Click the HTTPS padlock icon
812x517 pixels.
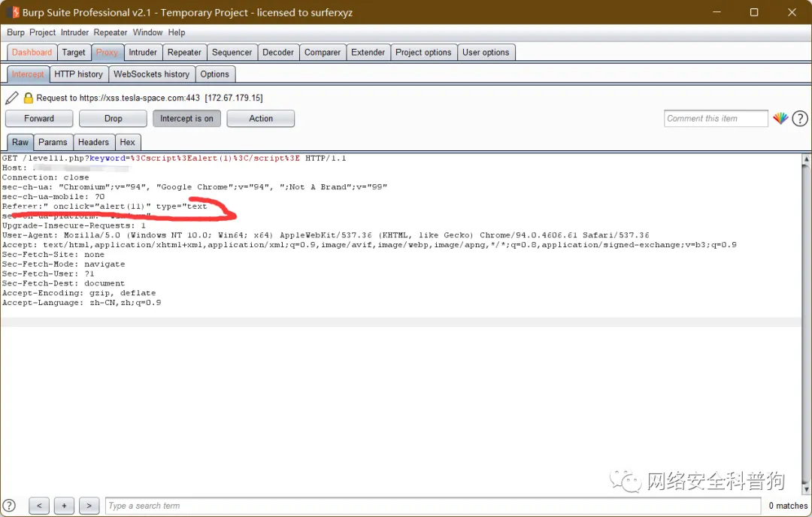[29, 98]
